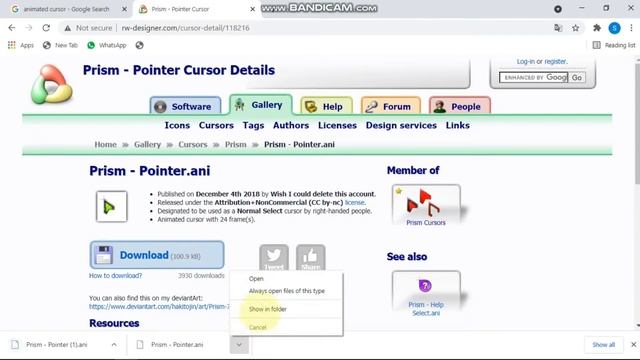Viewport: 640px width, 360px height.
Task: Open the deviantart.com link
Action: pos(159,307)
